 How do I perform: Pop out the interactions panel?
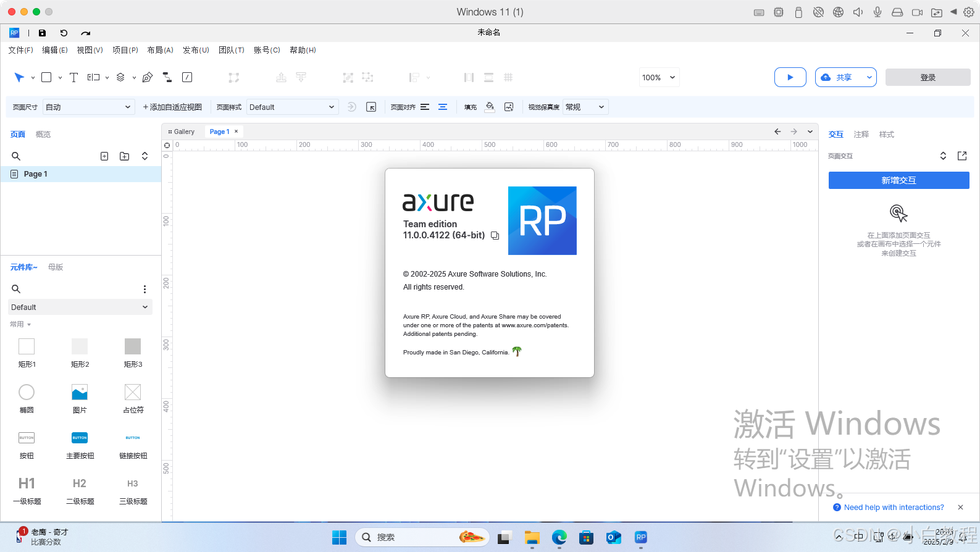point(962,156)
